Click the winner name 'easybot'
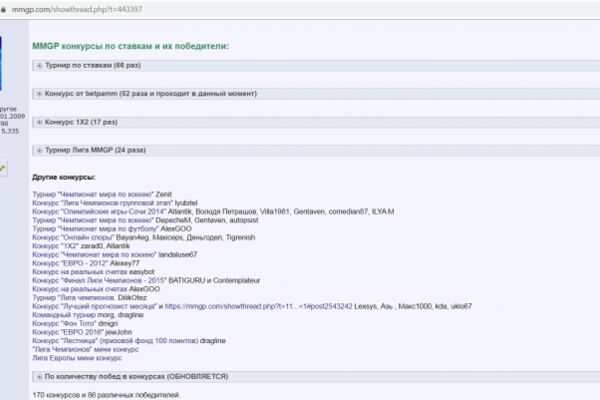Viewport: 600px width, 400px height. (x=142, y=272)
